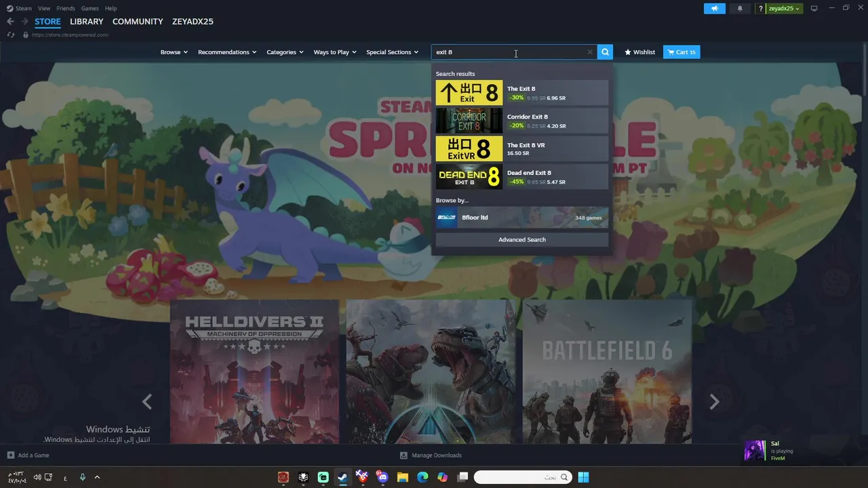The height and width of the screenshot is (488, 868).
Task: Open Copilot from the taskbar
Action: (443, 477)
